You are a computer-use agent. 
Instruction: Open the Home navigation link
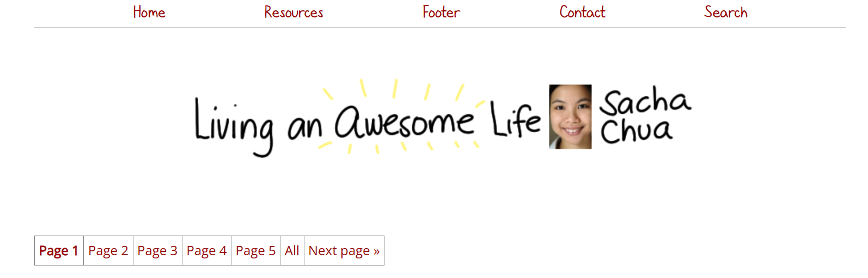point(149,12)
